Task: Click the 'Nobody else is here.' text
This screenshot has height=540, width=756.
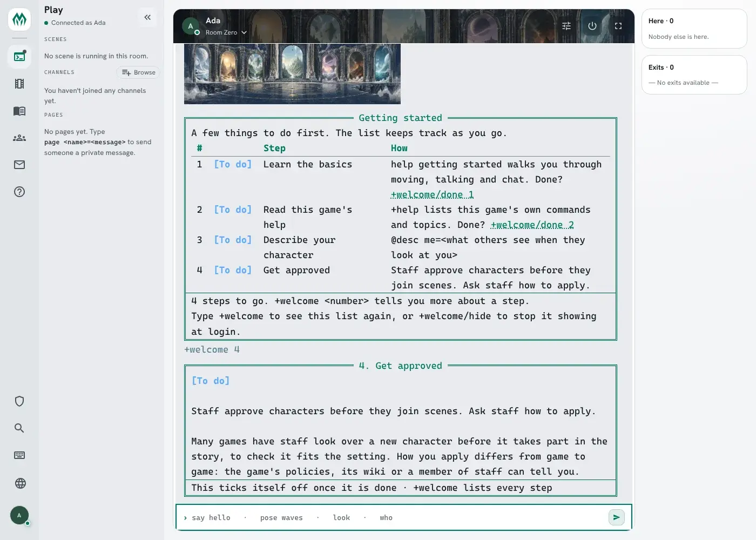Action: (678, 37)
